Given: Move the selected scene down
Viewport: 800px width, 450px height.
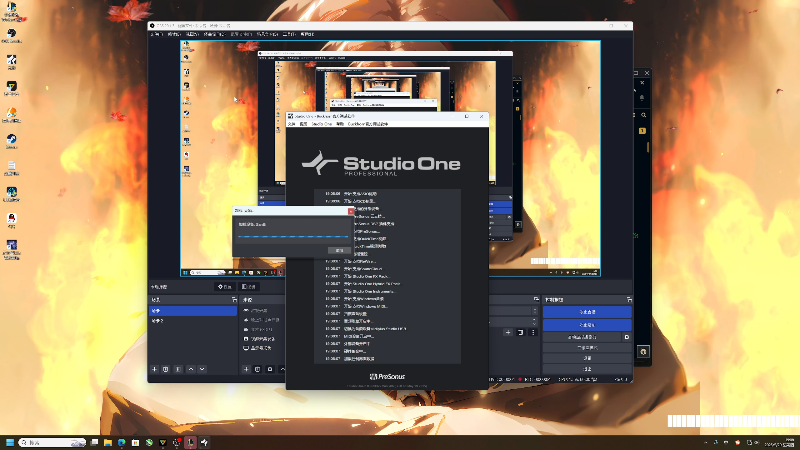Looking at the screenshot, I should tap(201, 369).
